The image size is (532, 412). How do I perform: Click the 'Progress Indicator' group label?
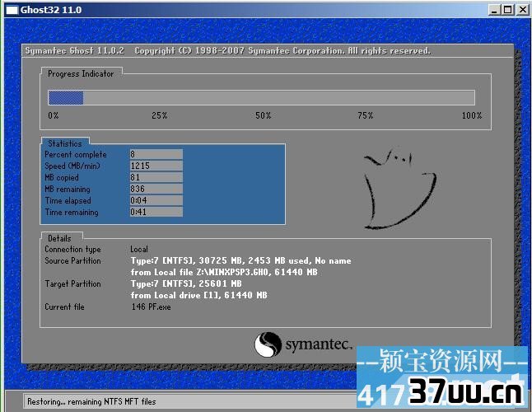pyautogui.click(x=81, y=73)
